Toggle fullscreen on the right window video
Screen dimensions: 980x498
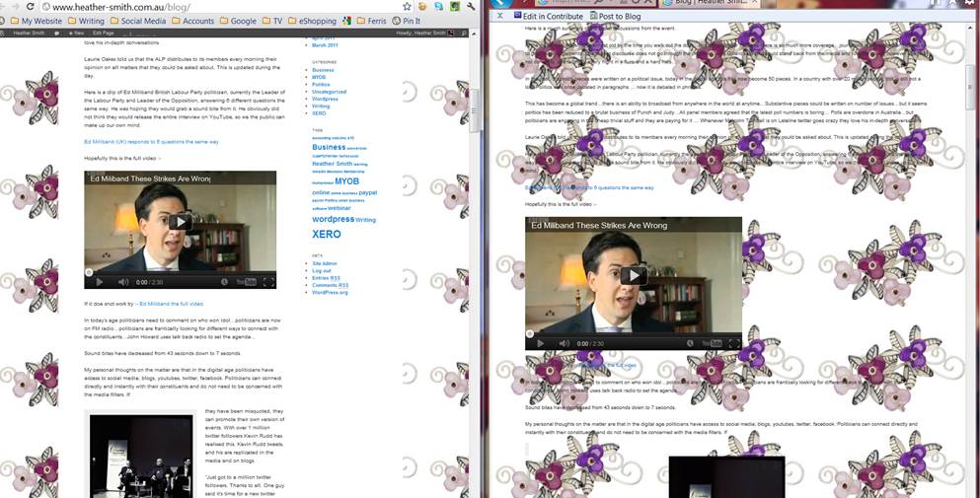tap(734, 343)
